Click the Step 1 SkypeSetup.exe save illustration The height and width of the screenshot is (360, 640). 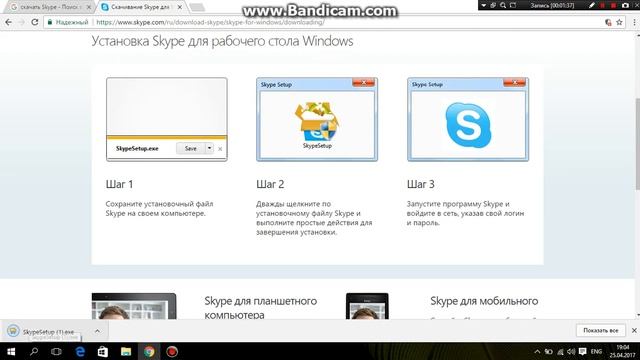[x=167, y=119]
